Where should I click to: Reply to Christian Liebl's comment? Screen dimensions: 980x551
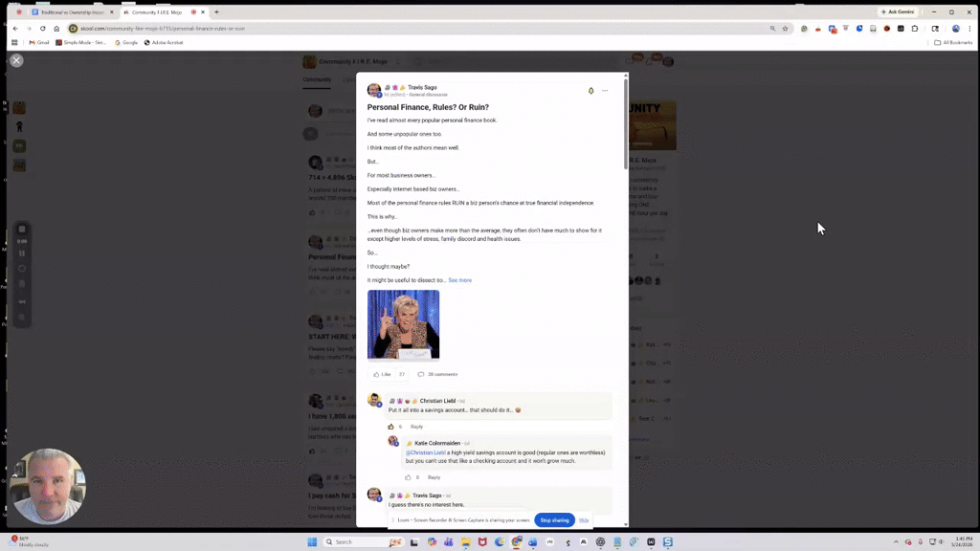pos(416,427)
